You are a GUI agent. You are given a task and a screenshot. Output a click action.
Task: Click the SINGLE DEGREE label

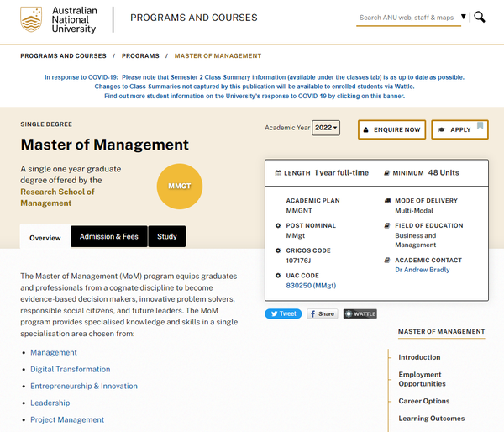(46, 124)
